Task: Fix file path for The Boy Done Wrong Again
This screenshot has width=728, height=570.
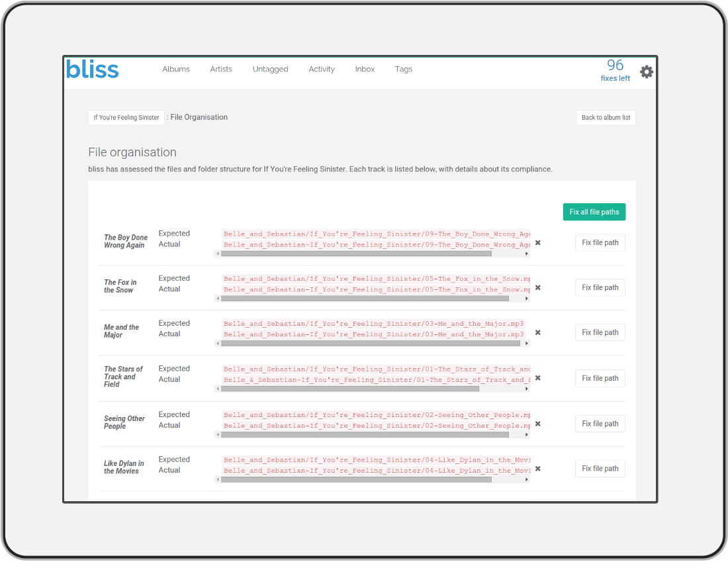Action: tap(600, 242)
